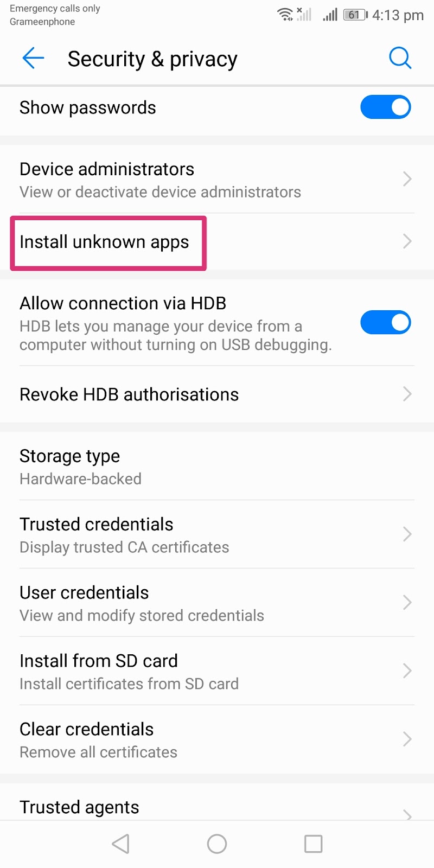The height and width of the screenshot is (868, 434).
Task: Tap the Android back navigation triangle
Action: tap(120, 844)
